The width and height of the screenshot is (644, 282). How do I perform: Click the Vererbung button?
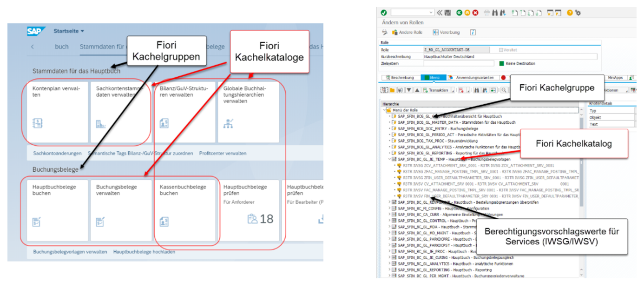(x=447, y=32)
